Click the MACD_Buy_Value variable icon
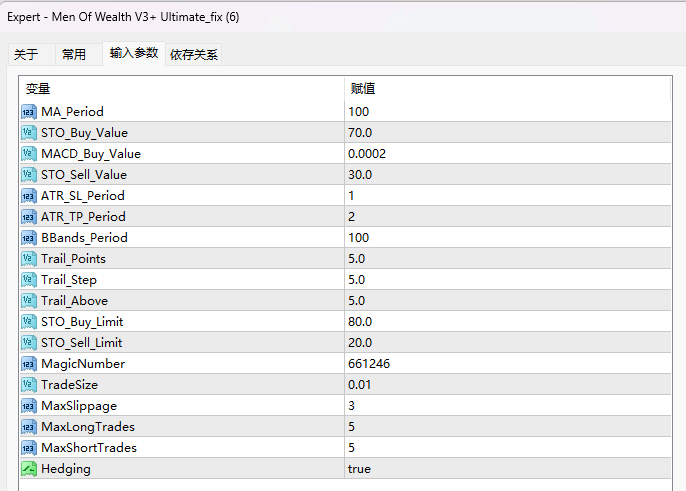Image resolution: width=686 pixels, height=491 pixels. pyautogui.click(x=28, y=154)
